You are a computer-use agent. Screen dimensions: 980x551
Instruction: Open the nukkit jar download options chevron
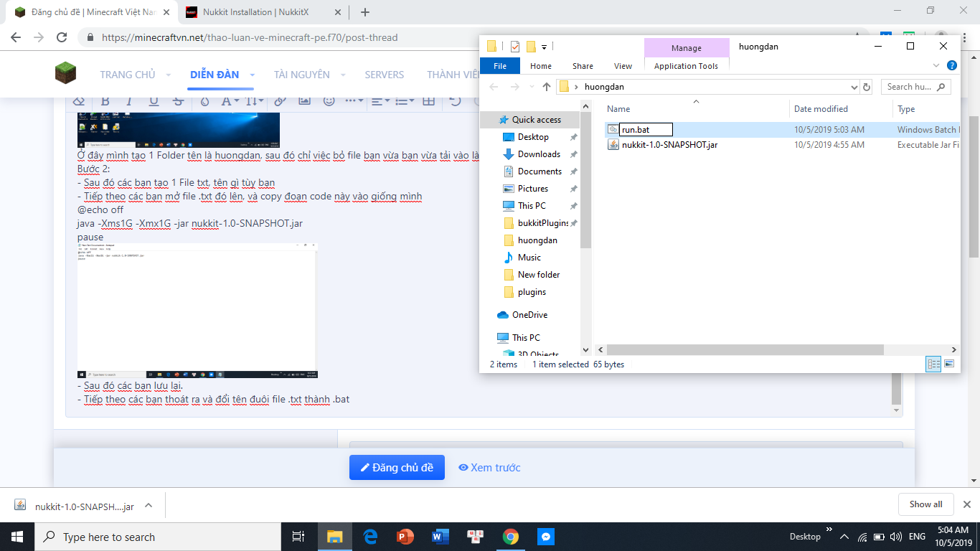click(149, 505)
